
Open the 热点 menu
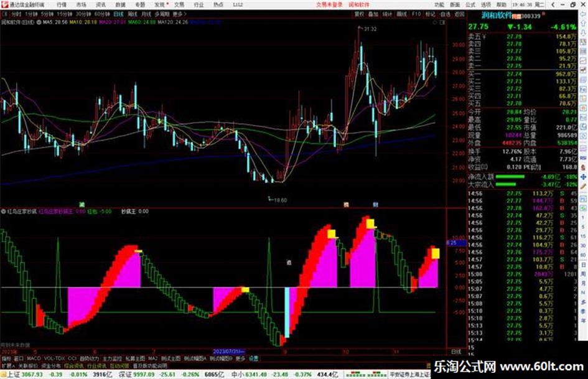click(218, 4)
